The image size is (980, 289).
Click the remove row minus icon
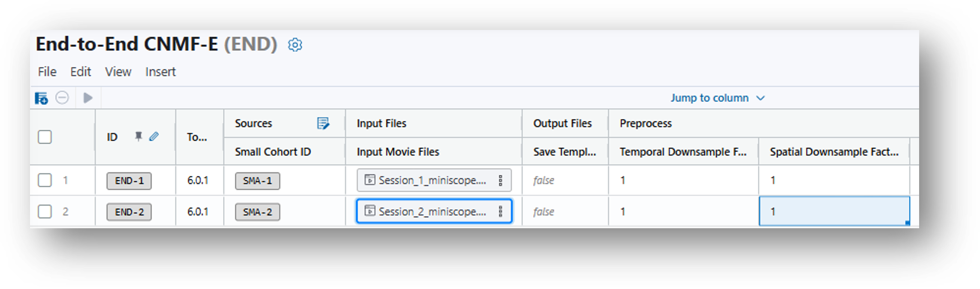[62, 98]
